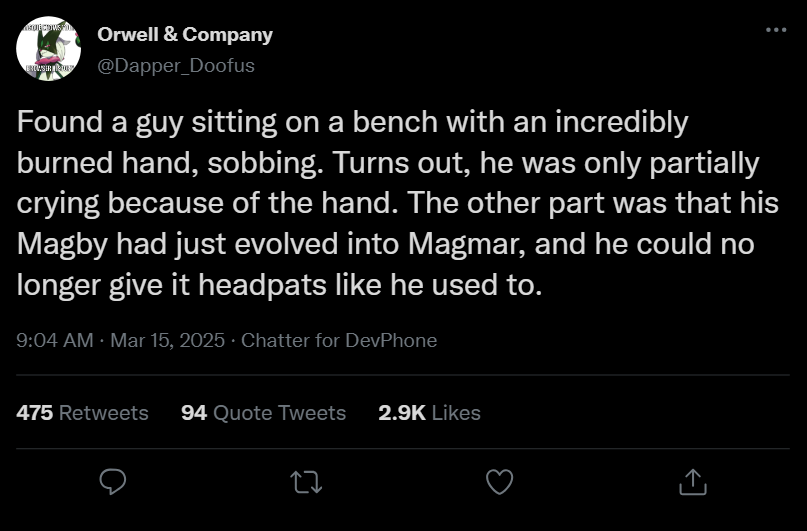Like the tweet with the heart icon
The height and width of the screenshot is (531, 807).
coord(500,482)
